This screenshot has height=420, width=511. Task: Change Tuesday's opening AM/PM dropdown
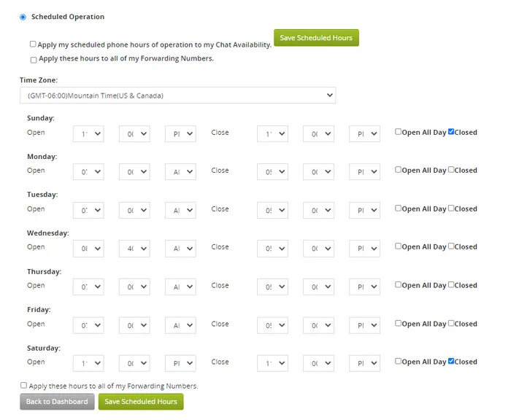click(x=180, y=210)
